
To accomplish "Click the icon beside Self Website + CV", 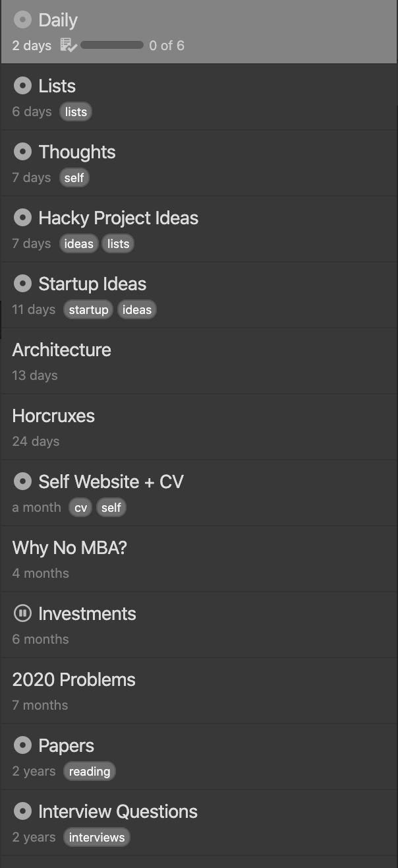I will pos(22,481).
